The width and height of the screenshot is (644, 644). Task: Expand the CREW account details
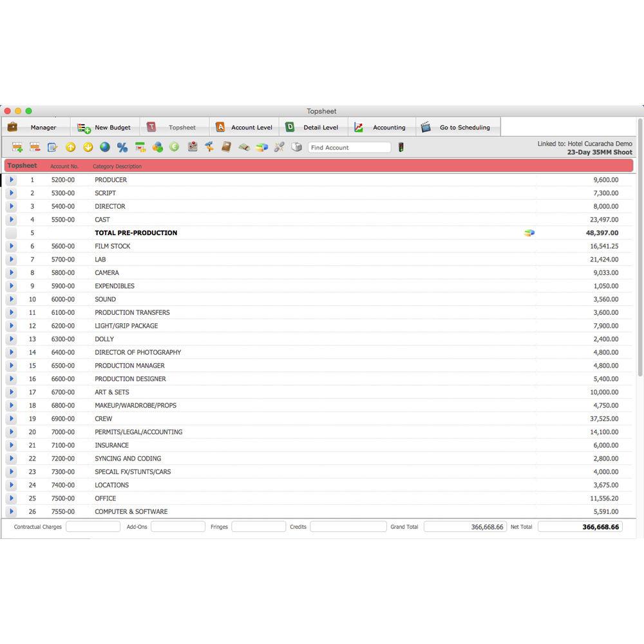[10, 419]
